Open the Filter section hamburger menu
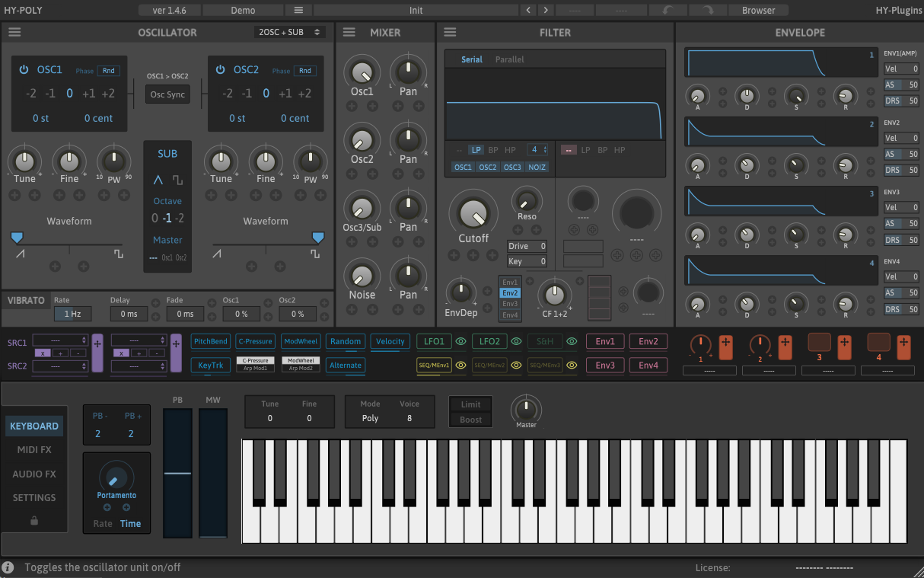 point(449,32)
